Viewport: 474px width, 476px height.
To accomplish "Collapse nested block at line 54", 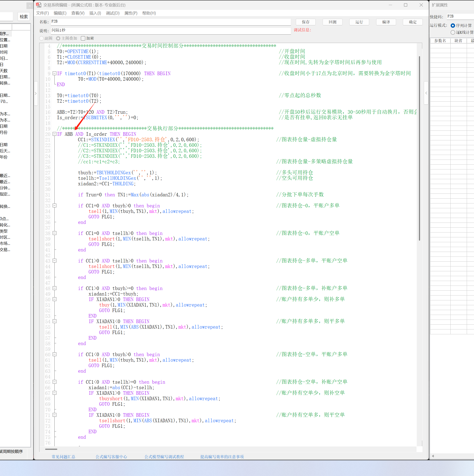I will pyautogui.click(x=54, y=321).
